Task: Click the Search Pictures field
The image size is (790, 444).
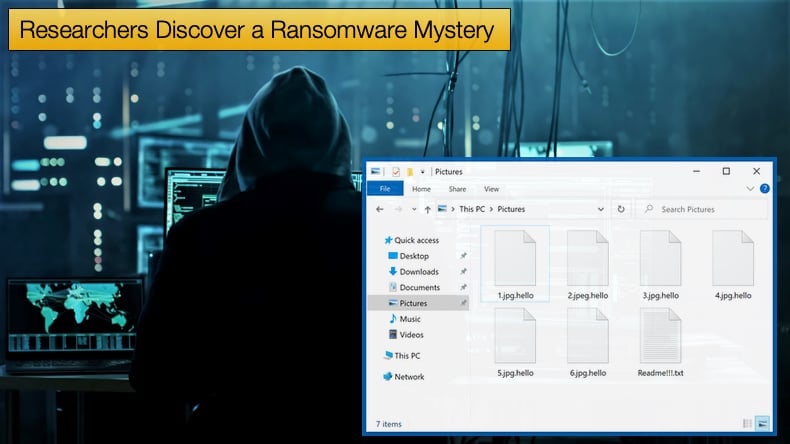Action: coord(702,209)
